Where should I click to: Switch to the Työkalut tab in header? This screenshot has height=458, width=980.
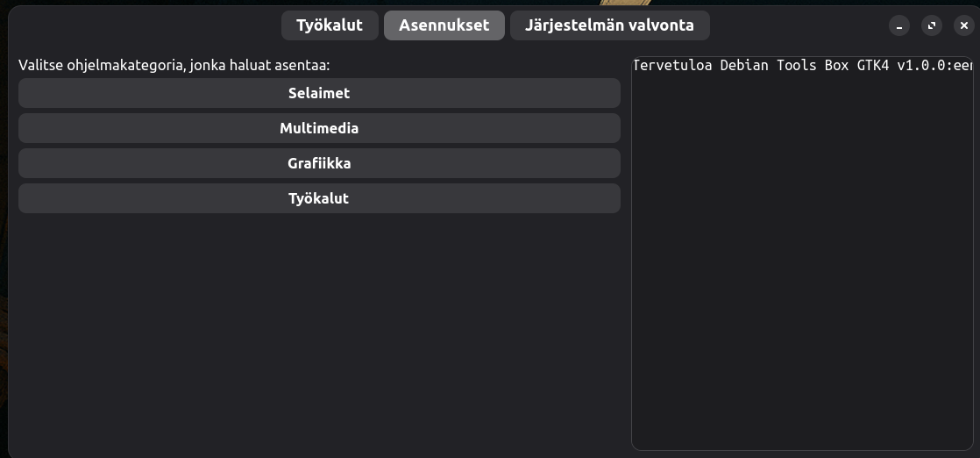pyautogui.click(x=330, y=25)
